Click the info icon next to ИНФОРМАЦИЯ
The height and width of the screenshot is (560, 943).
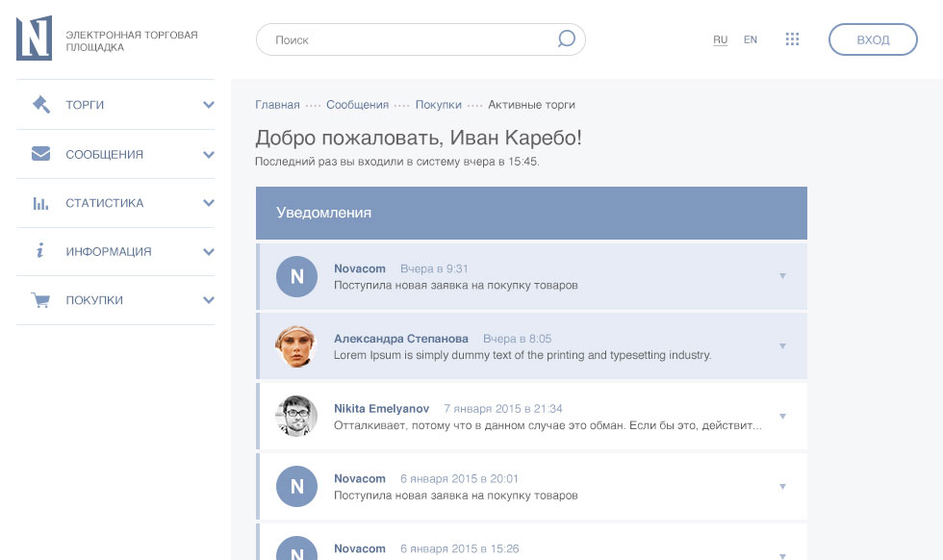click(39, 251)
